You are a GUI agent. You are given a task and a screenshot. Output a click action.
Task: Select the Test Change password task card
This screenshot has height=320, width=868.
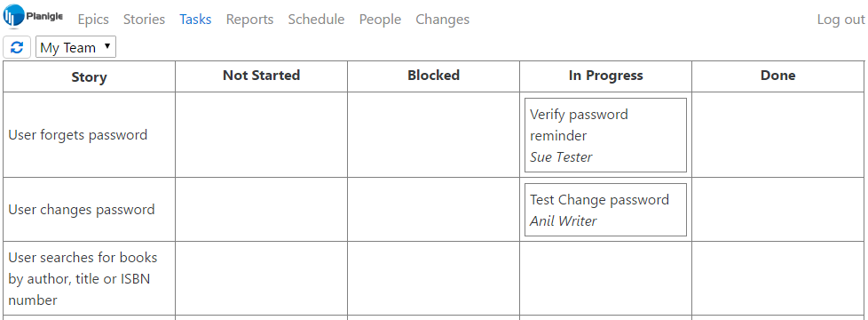tap(605, 210)
